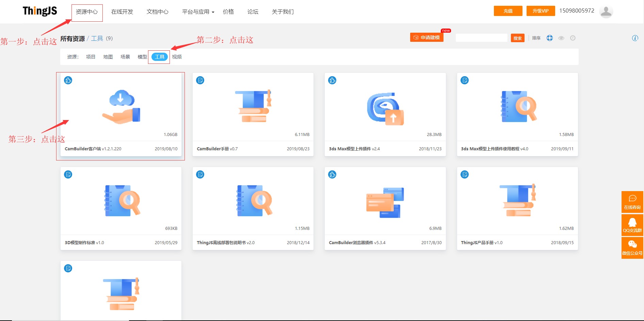The image size is (644, 321).
Task: Click the document badge on the 3D模型制作标准 card
Action: (x=68, y=174)
